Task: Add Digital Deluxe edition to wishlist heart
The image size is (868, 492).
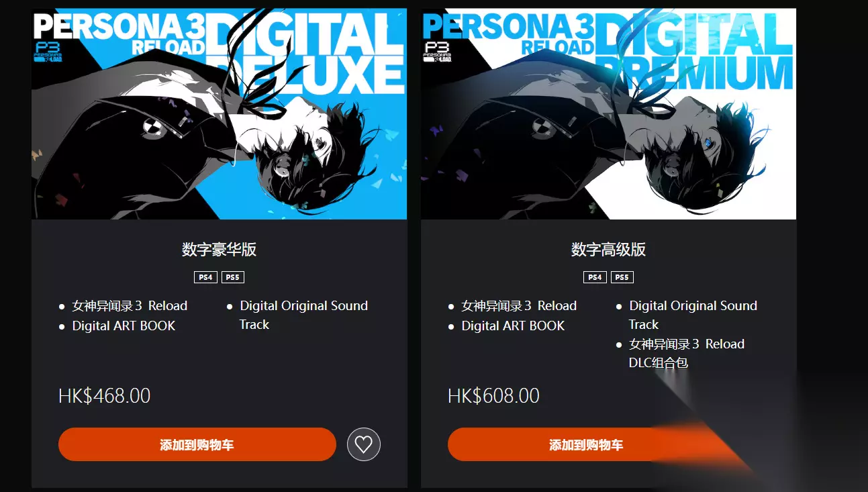Action: point(364,444)
